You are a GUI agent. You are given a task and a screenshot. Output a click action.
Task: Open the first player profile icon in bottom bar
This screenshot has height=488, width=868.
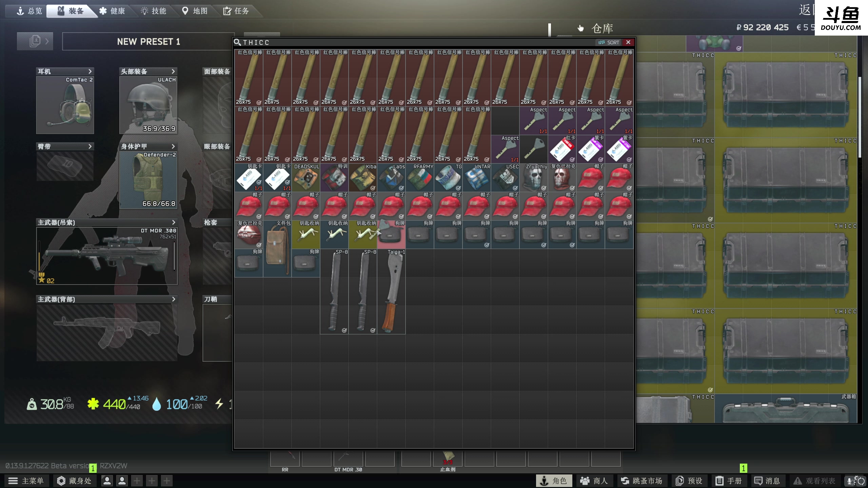107,481
